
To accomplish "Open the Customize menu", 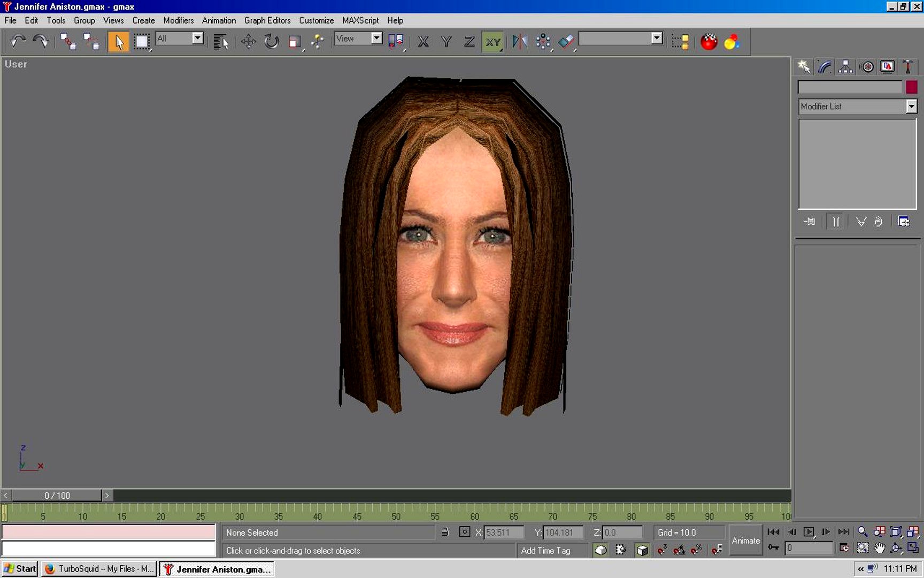I will (317, 20).
